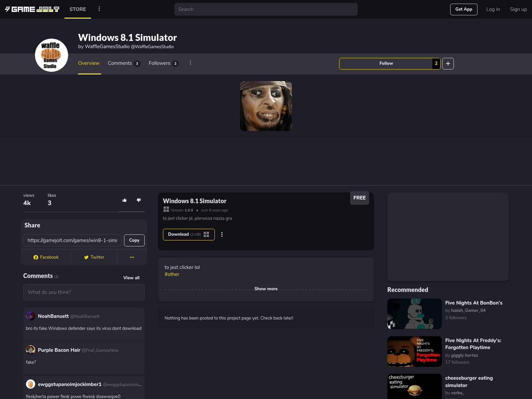Screen dimensions: 532x399
Task: Open the top navbar three-dot menu
Action: (99, 9)
